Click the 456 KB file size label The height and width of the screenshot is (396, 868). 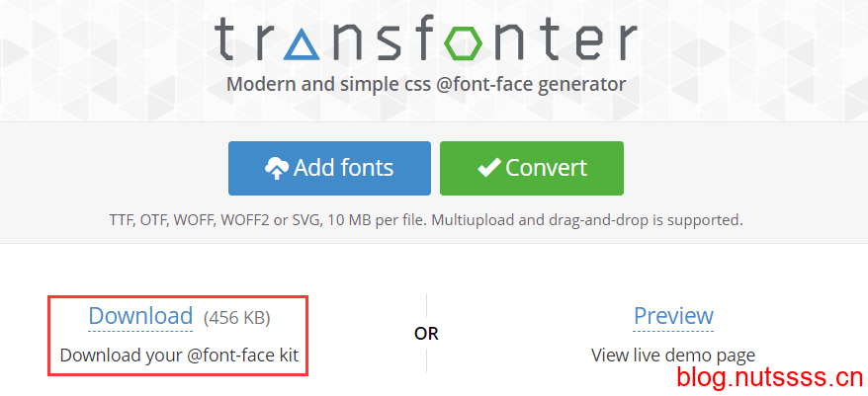(236, 318)
